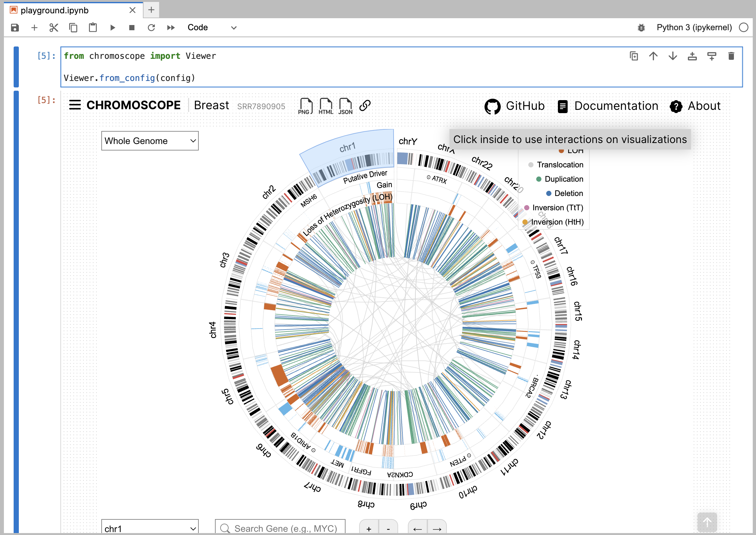Move the cell down
Viewport: 756px width, 535px height.
click(673, 56)
